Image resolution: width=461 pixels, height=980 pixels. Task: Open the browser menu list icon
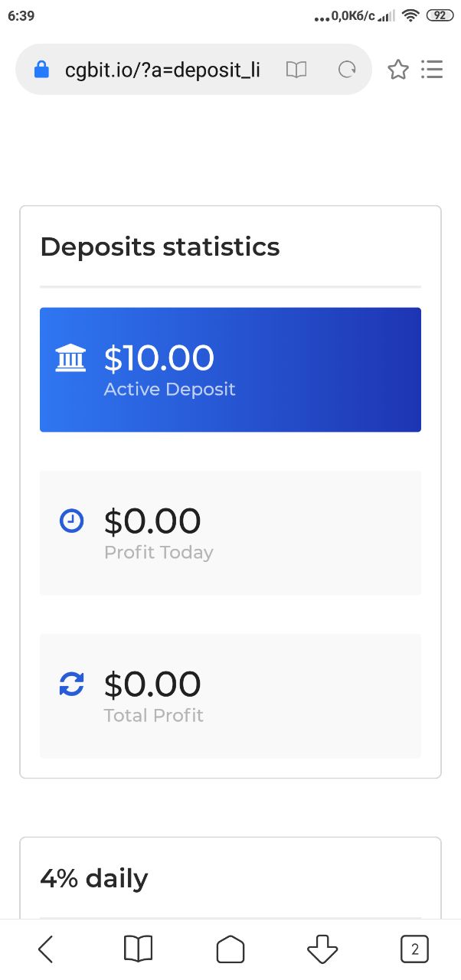coord(433,70)
